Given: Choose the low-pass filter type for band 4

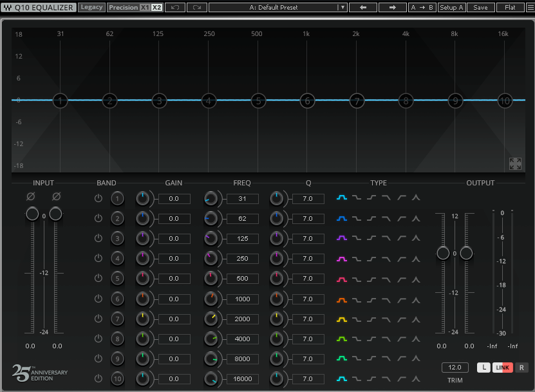Looking at the screenshot, I should 386,259.
